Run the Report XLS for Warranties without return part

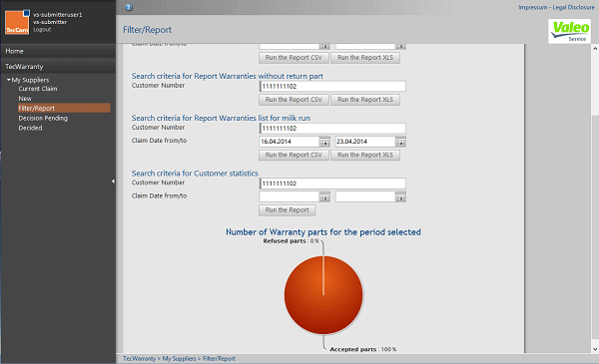[x=365, y=100]
